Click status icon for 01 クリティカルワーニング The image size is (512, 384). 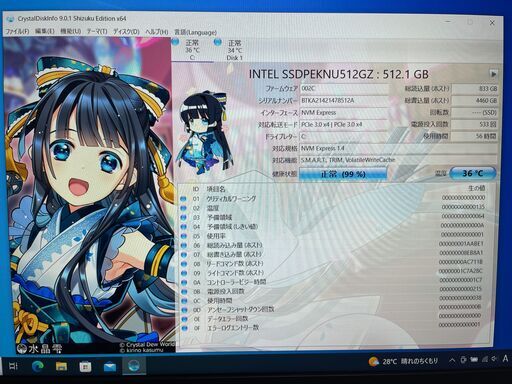click(x=183, y=199)
